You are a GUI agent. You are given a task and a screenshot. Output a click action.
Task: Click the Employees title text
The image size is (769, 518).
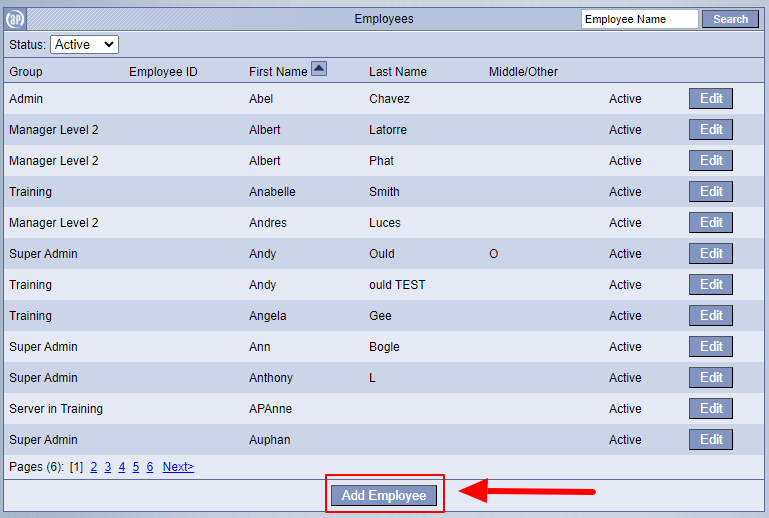coord(384,19)
